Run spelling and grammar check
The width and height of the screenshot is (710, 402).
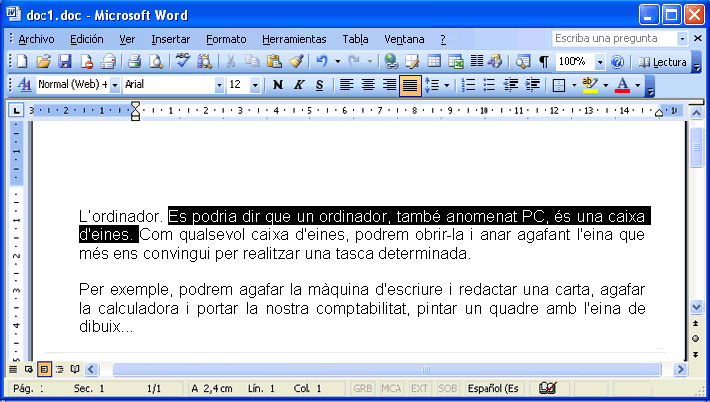(x=183, y=61)
